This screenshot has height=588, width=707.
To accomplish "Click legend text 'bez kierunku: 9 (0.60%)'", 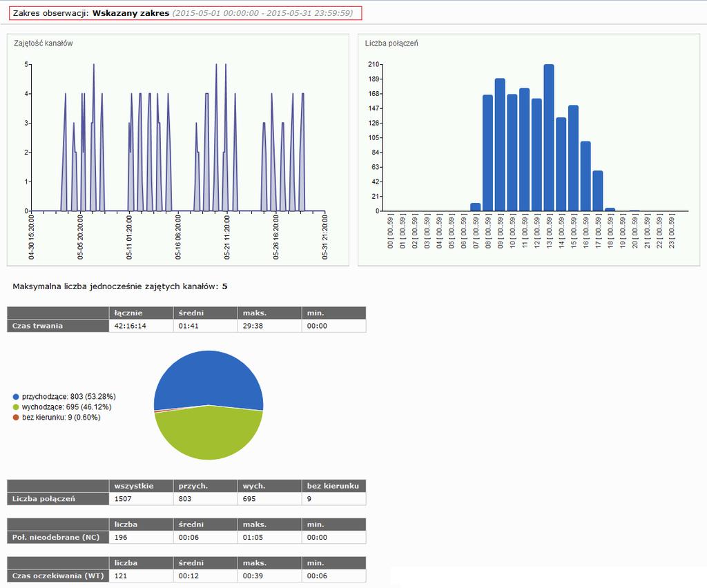I will click(61, 418).
